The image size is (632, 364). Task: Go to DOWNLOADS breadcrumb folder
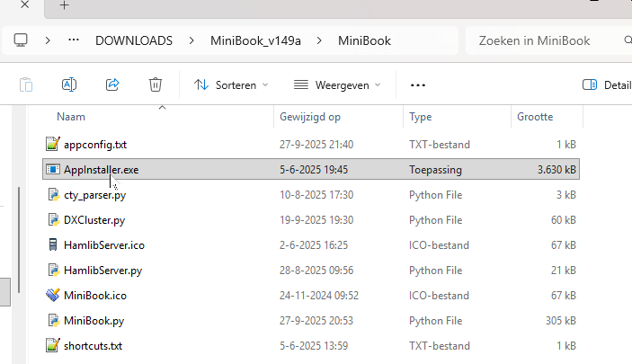click(x=133, y=40)
